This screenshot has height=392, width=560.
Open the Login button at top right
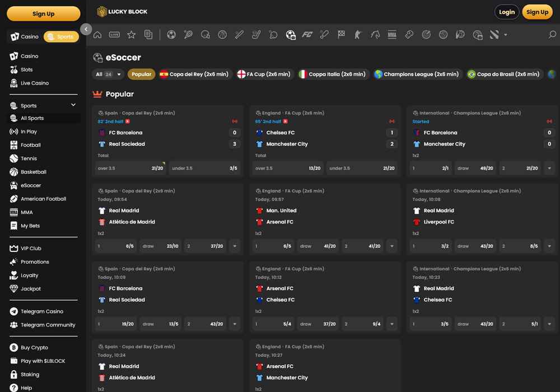click(507, 11)
